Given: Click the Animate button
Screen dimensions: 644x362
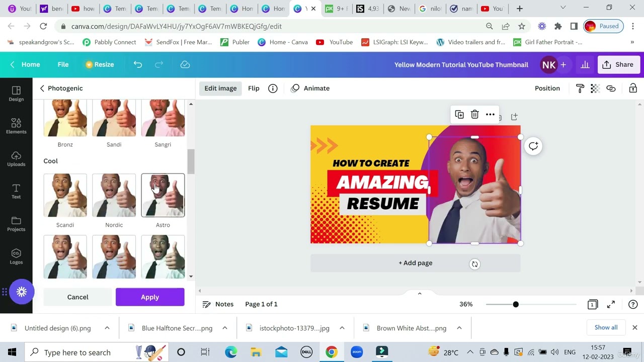Looking at the screenshot, I should point(310,88).
